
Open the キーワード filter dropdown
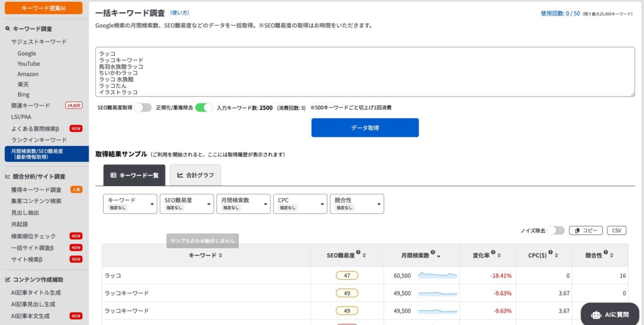coord(130,204)
